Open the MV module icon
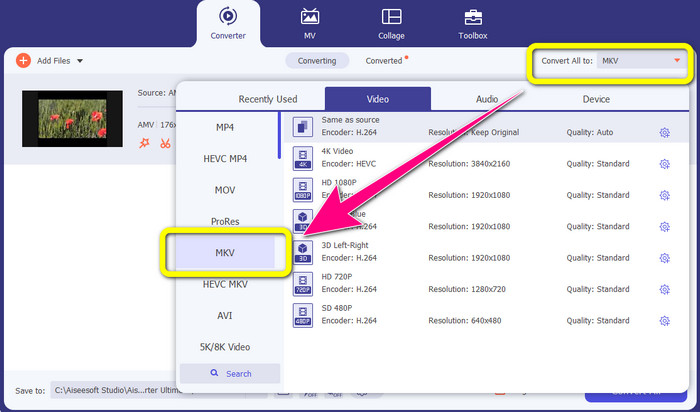Viewport: 700px width, 412px height. click(x=310, y=17)
